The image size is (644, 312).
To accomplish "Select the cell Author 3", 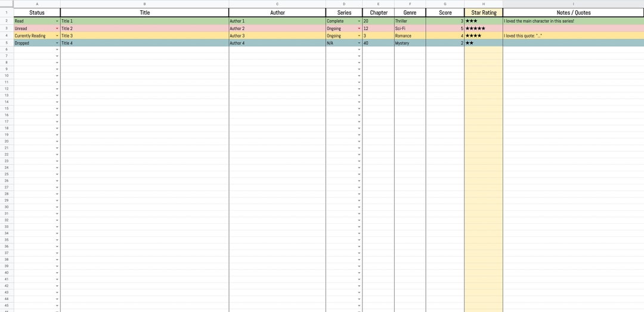I will tap(277, 36).
